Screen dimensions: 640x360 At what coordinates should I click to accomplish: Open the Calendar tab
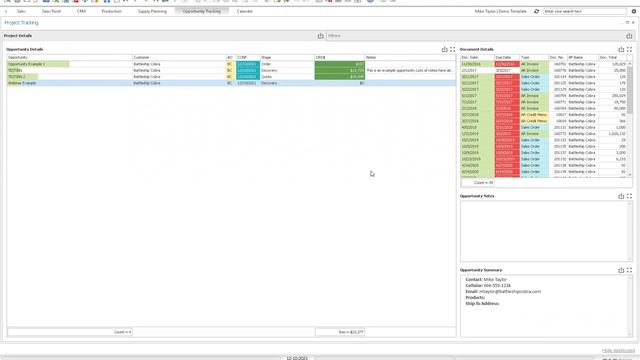pos(244,11)
